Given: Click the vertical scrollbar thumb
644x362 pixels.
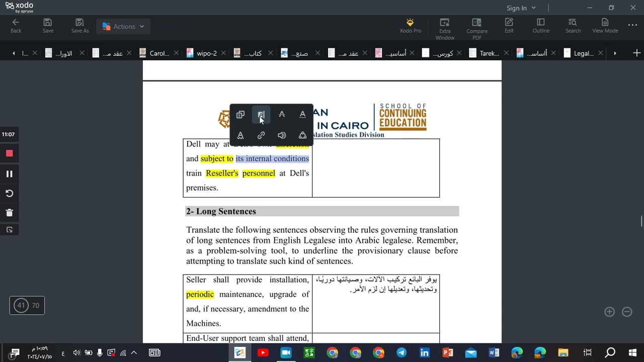Looking at the screenshot, I should pos(641,221).
